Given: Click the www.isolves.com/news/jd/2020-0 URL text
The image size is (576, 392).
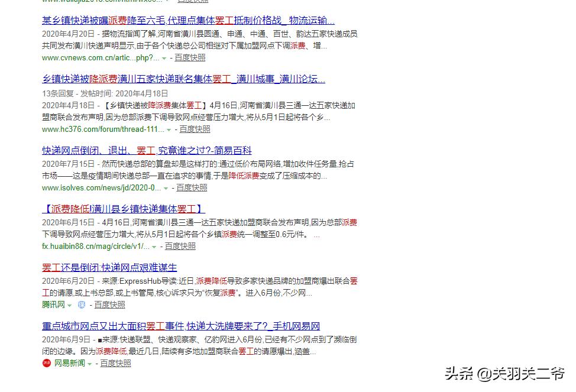Looking at the screenshot, I should 101,188.
